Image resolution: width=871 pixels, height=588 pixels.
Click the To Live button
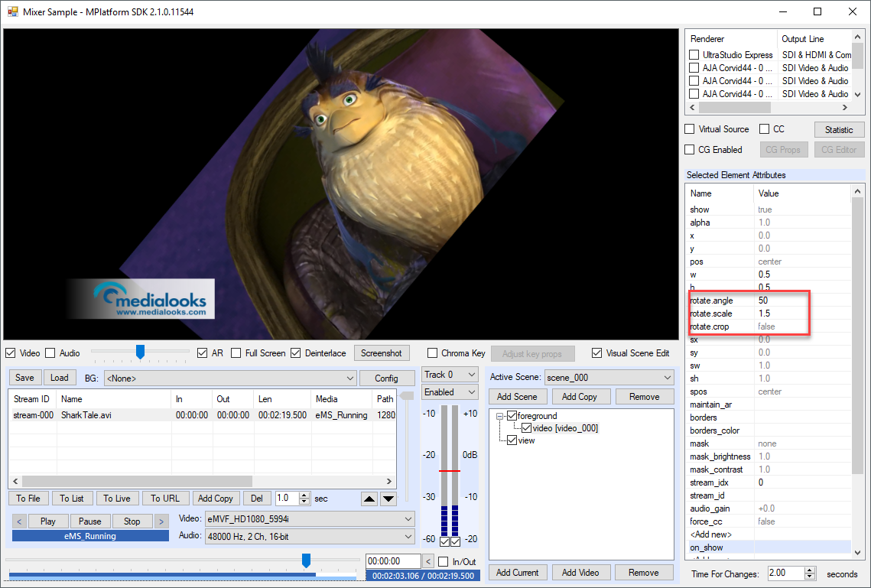pyautogui.click(x=117, y=499)
